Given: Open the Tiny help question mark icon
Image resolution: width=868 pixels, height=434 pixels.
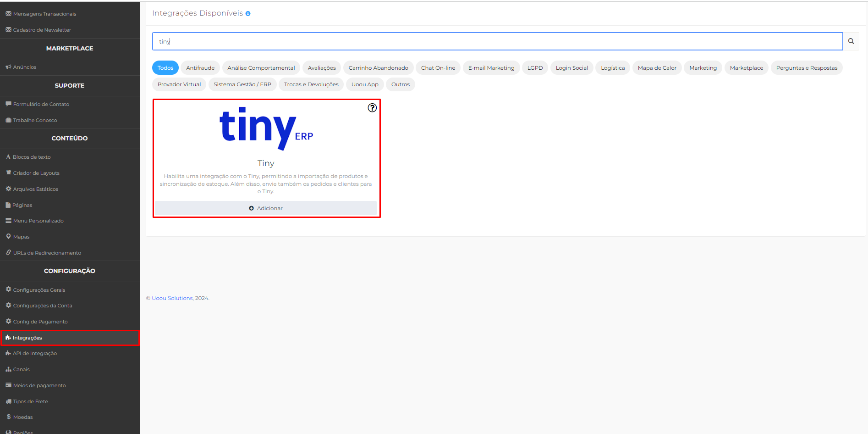Looking at the screenshot, I should pos(372,108).
